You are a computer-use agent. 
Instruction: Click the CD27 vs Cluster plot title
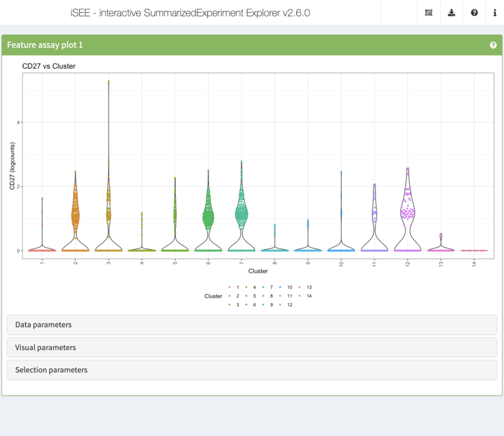49,66
